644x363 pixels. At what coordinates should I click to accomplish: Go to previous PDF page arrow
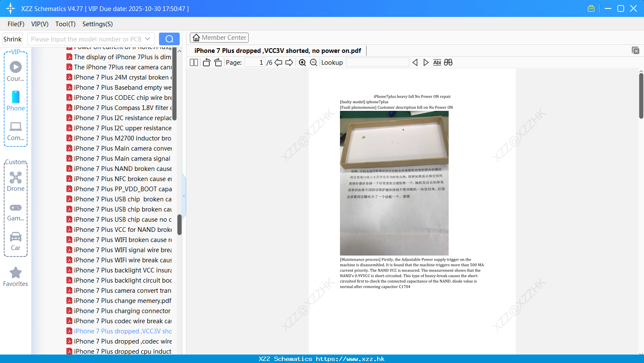pos(278,63)
